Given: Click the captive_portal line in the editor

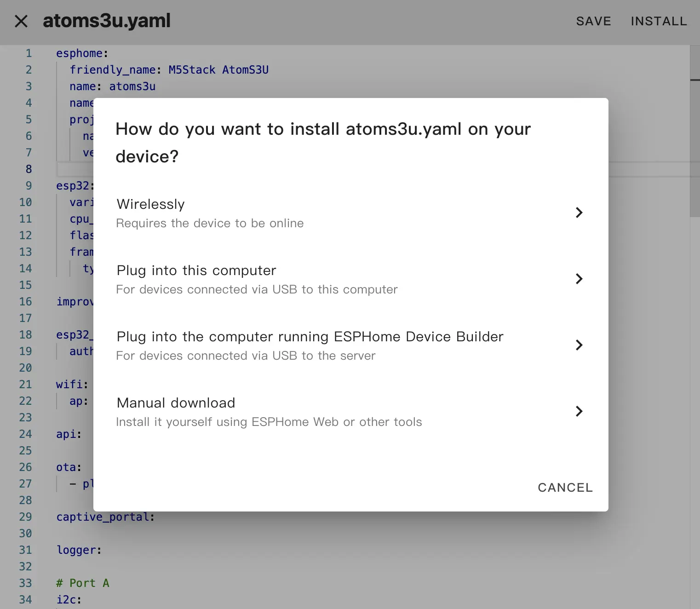Looking at the screenshot, I should click(x=105, y=517).
